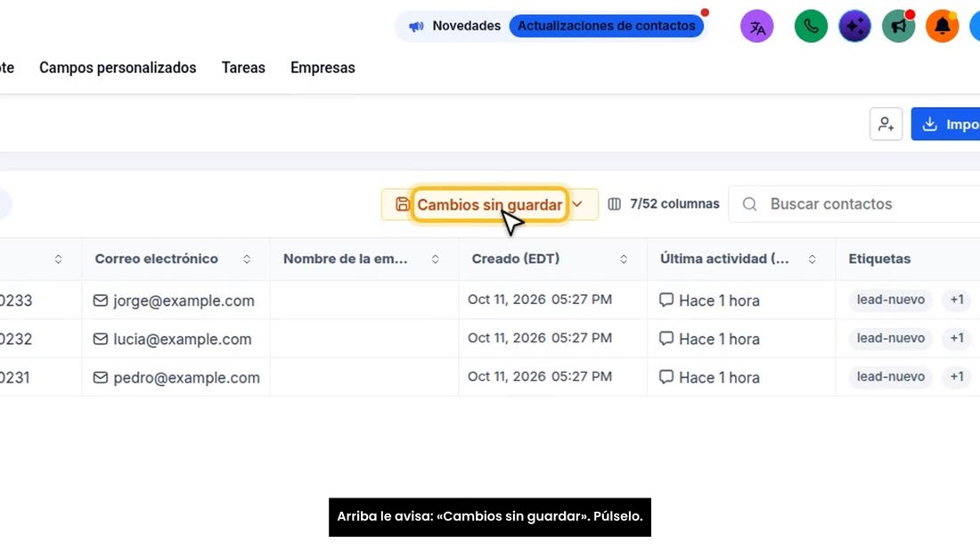Open the Campos personalizados tab
The height and width of the screenshot is (551, 980).
click(118, 68)
